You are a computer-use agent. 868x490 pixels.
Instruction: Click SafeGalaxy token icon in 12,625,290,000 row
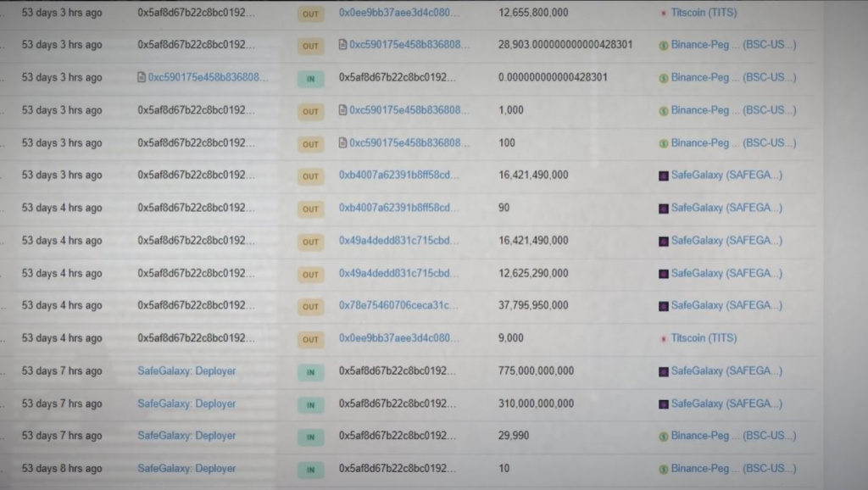(663, 274)
